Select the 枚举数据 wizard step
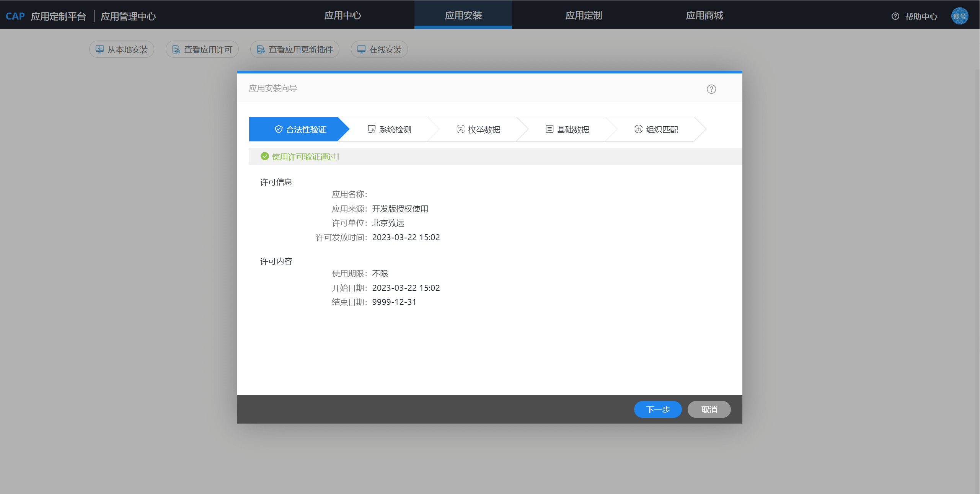This screenshot has height=494, width=980. coord(478,129)
